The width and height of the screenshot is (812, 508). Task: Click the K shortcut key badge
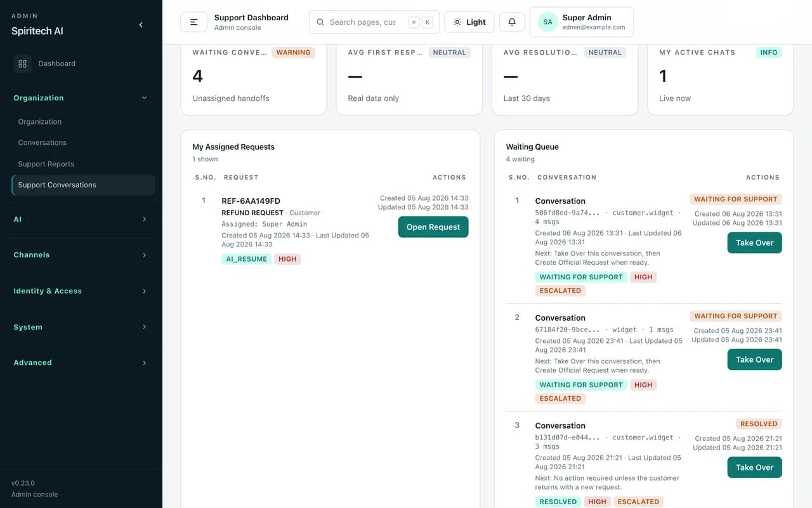(428, 22)
